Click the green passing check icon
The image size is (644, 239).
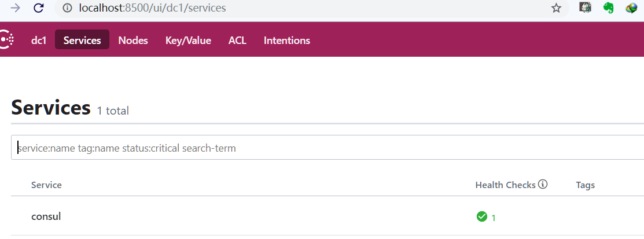[x=481, y=216]
